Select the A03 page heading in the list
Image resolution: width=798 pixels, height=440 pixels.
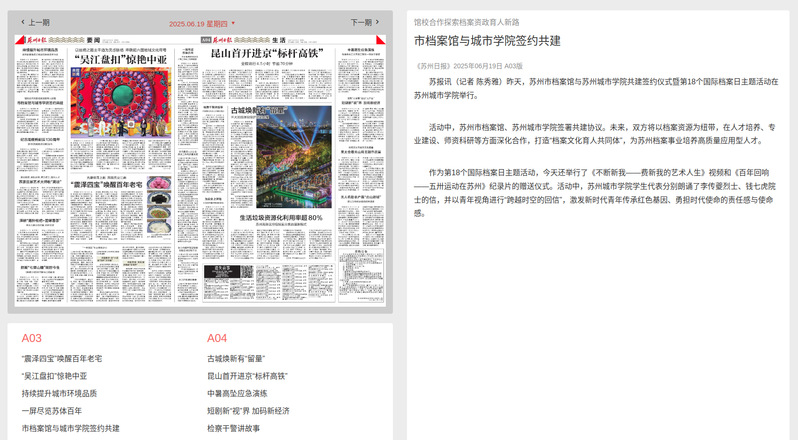[x=31, y=338]
